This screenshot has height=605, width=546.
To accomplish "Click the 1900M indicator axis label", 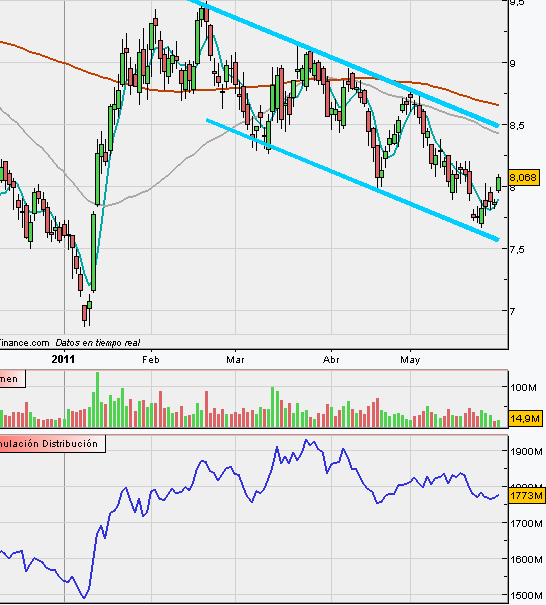I will (x=526, y=451).
